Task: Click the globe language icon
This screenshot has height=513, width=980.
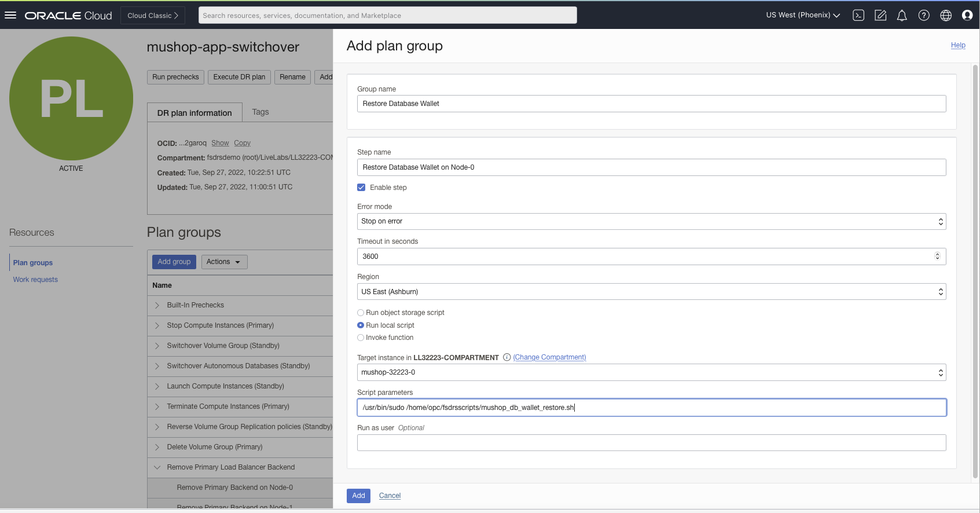Action: [x=946, y=16]
